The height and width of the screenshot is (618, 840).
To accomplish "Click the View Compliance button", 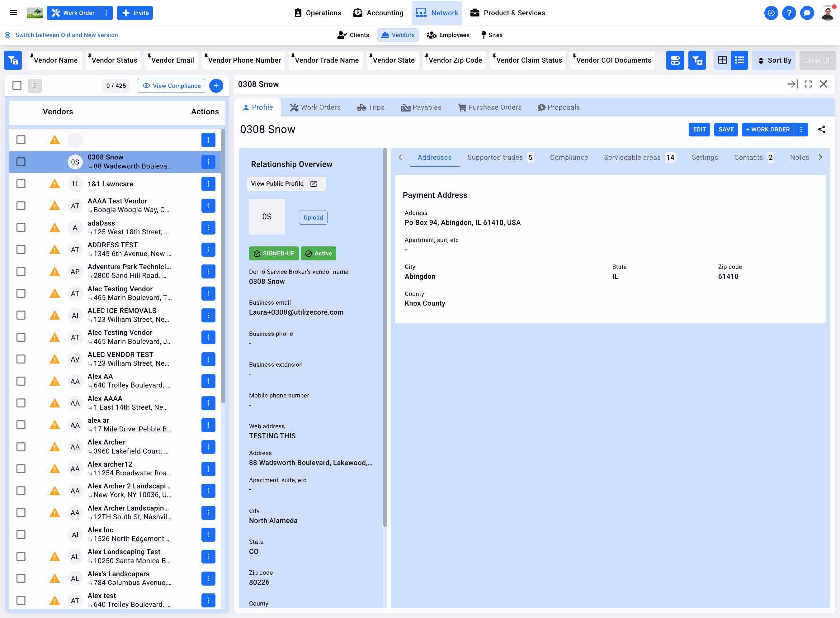I will [171, 86].
